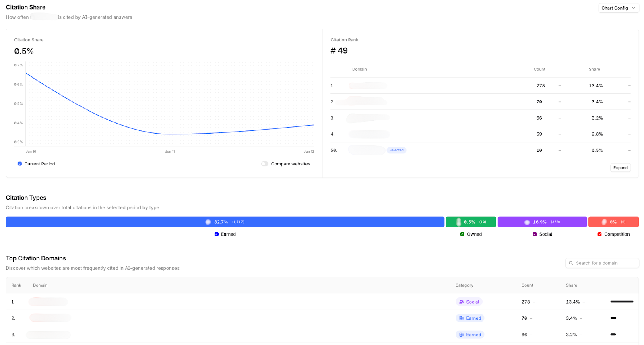The height and width of the screenshot is (345, 644).
Task: Click the Share header in Citation Rank table
Action: click(x=594, y=69)
